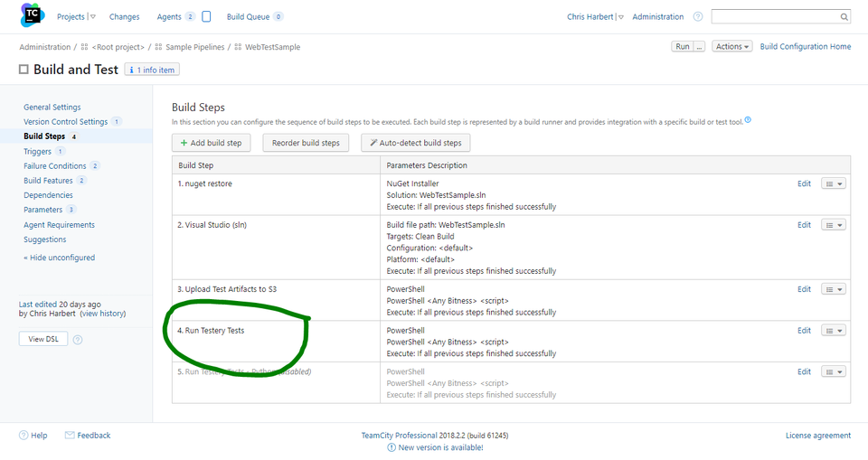Toggle Build and Test status checkbox icon

click(x=24, y=70)
